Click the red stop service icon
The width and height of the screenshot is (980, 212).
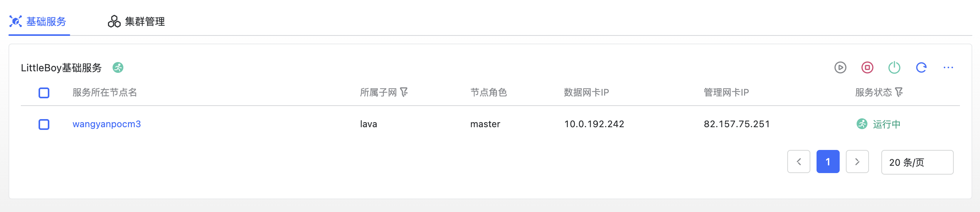pos(867,68)
